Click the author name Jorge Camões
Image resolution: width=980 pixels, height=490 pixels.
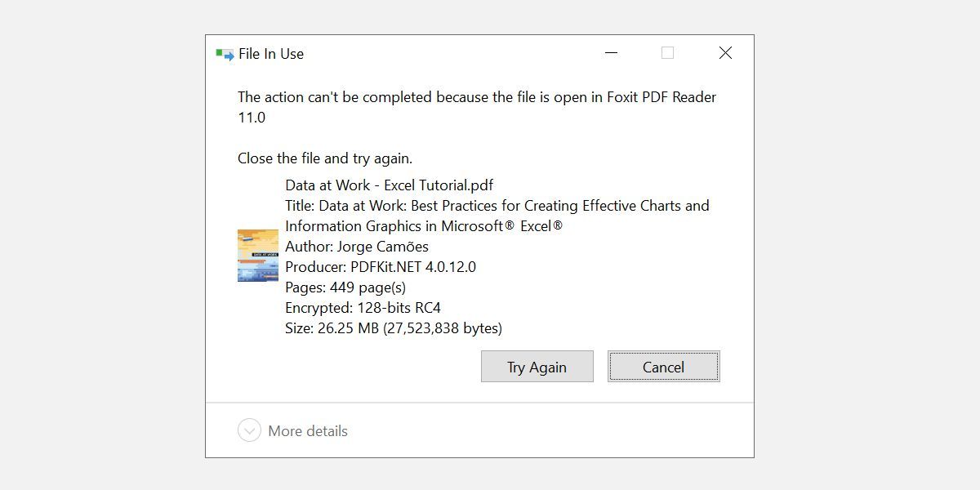point(356,246)
